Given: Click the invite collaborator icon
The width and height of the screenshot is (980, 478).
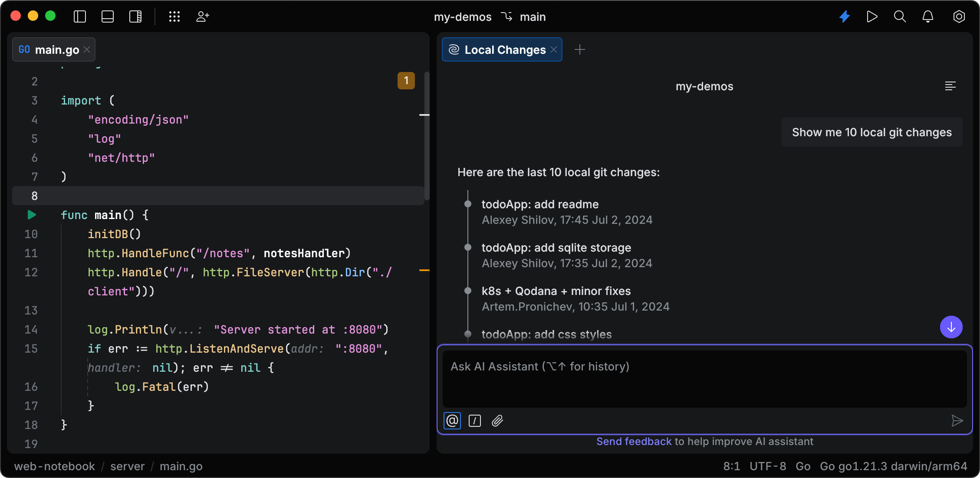Looking at the screenshot, I should (202, 17).
